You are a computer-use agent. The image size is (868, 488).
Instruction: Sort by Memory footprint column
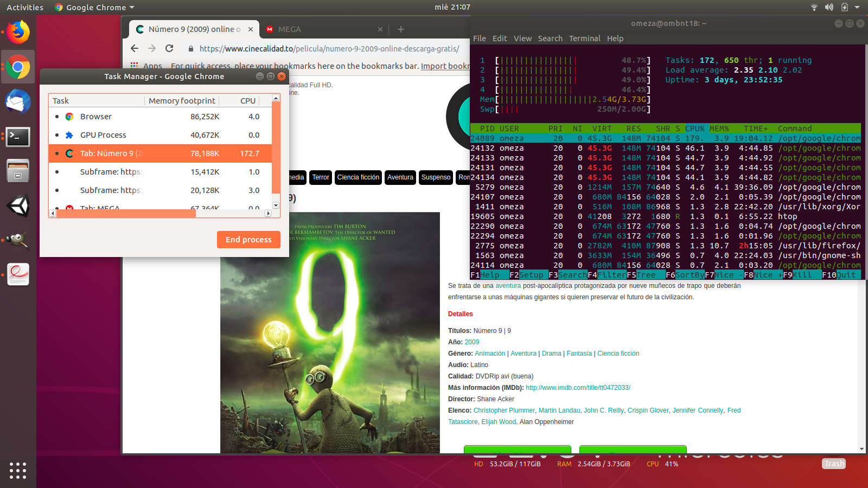coord(182,101)
